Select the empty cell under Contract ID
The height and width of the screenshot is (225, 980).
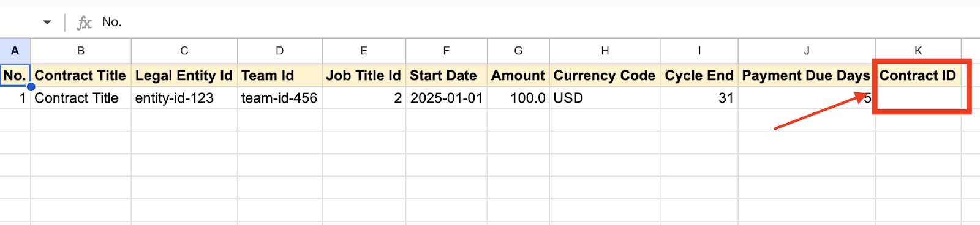point(918,98)
